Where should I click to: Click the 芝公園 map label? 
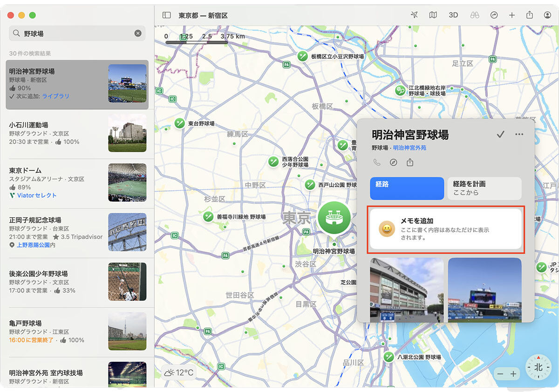(348, 282)
